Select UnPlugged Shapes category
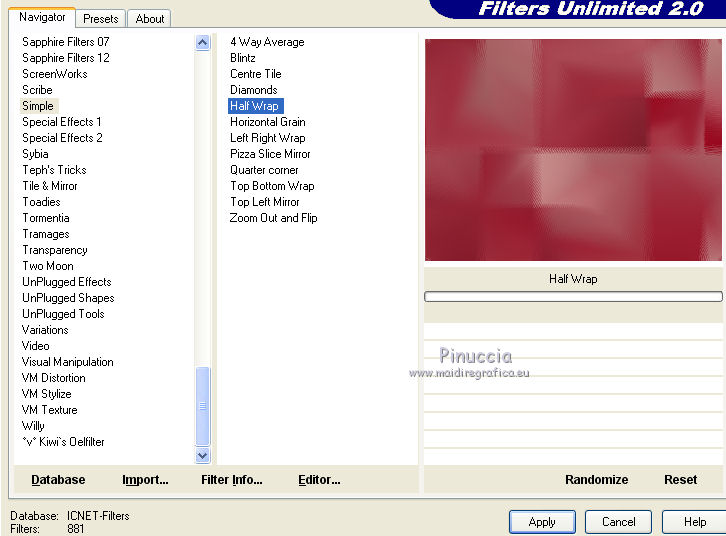The width and height of the screenshot is (726, 536). coord(68,298)
